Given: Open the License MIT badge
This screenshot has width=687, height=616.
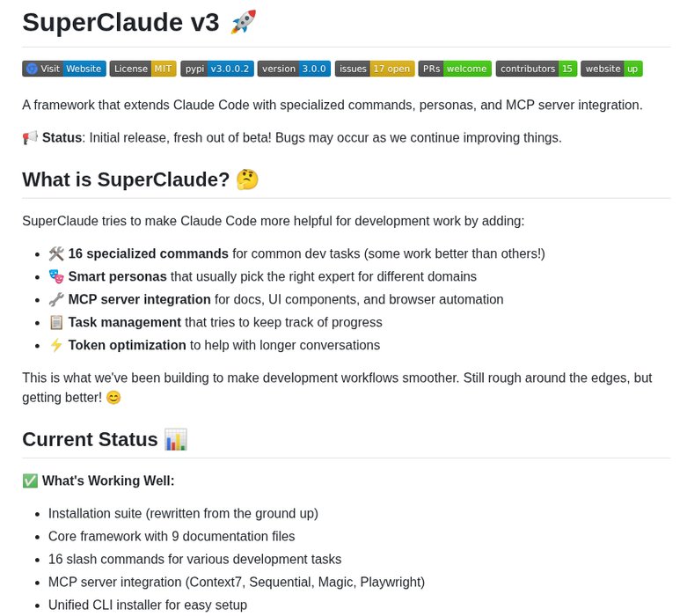Looking at the screenshot, I should [143, 69].
